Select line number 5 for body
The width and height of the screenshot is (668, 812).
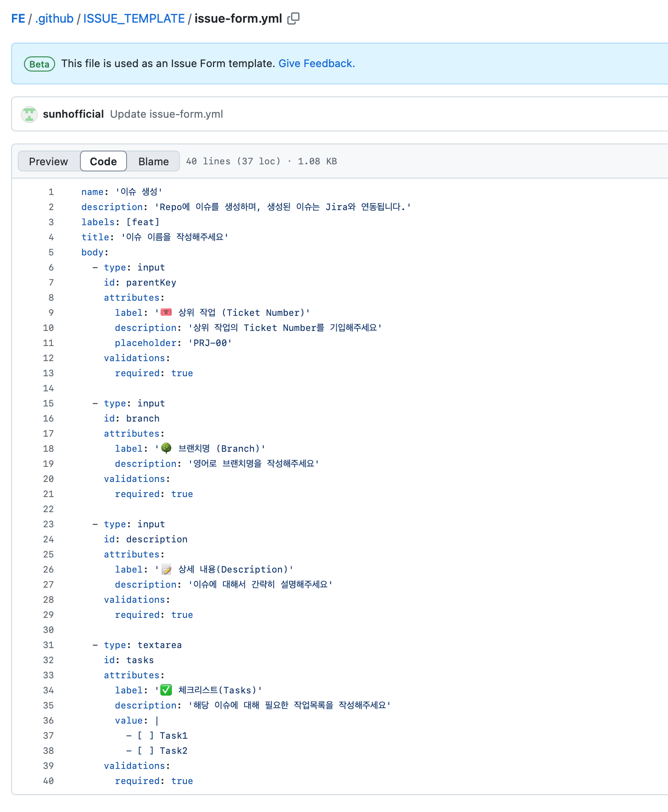pyautogui.click(x=51, y=252)
